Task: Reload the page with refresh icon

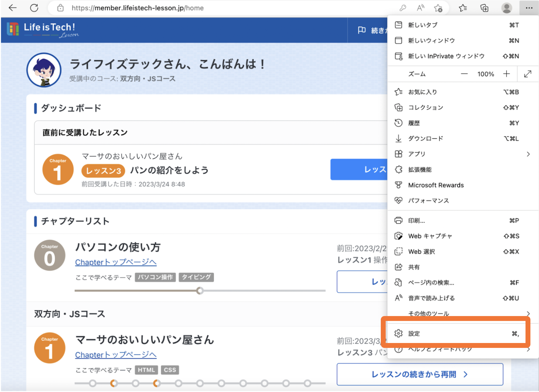Action: (34, 8)
